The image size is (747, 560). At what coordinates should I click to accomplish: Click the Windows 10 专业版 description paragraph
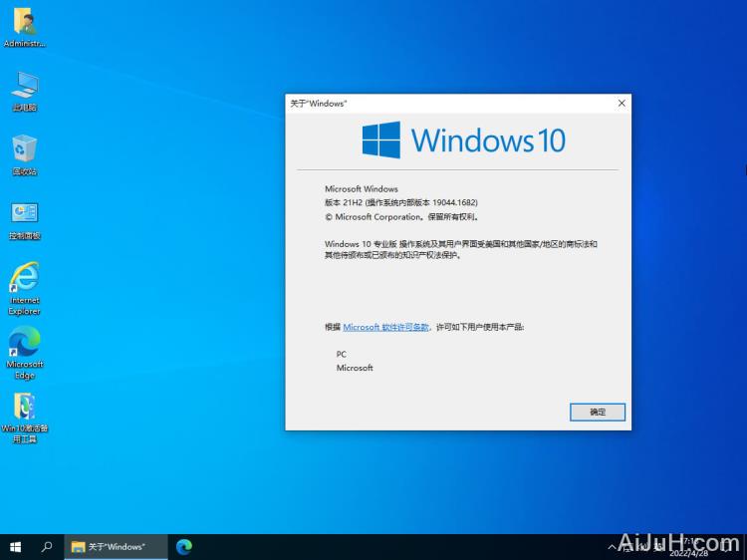[461, 249]
